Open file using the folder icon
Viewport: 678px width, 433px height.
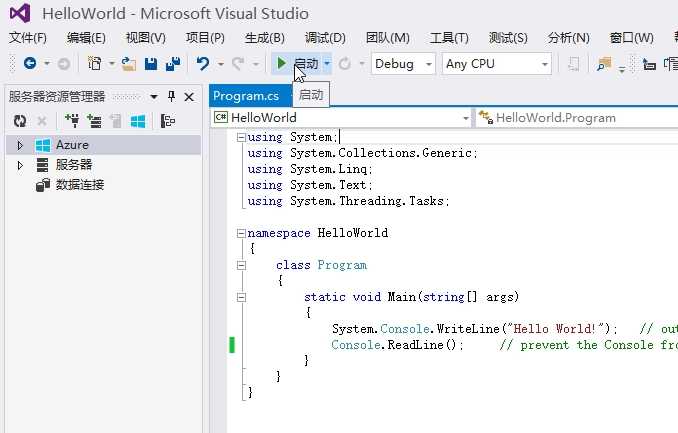tap(128, 64)
